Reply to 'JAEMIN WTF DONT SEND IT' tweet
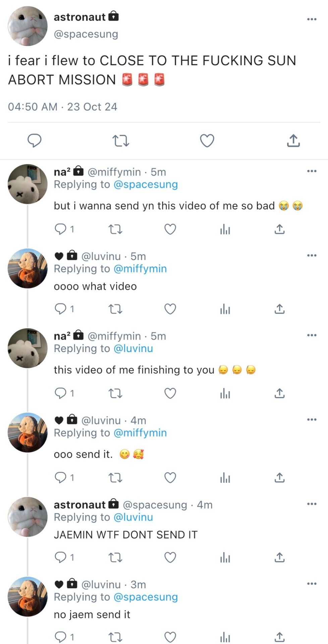Viewport: 328px width, 644px height. [x=61, y=557]
